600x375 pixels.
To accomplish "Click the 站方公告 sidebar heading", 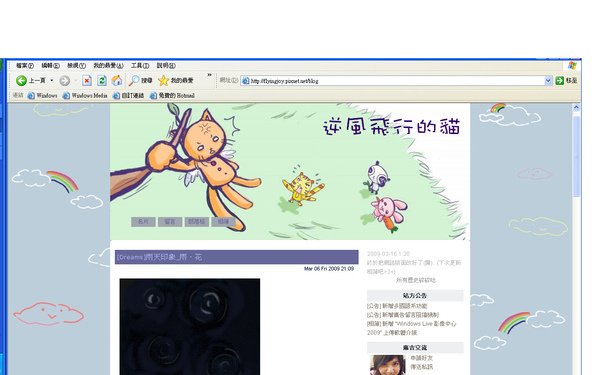I will pos(415,295).
